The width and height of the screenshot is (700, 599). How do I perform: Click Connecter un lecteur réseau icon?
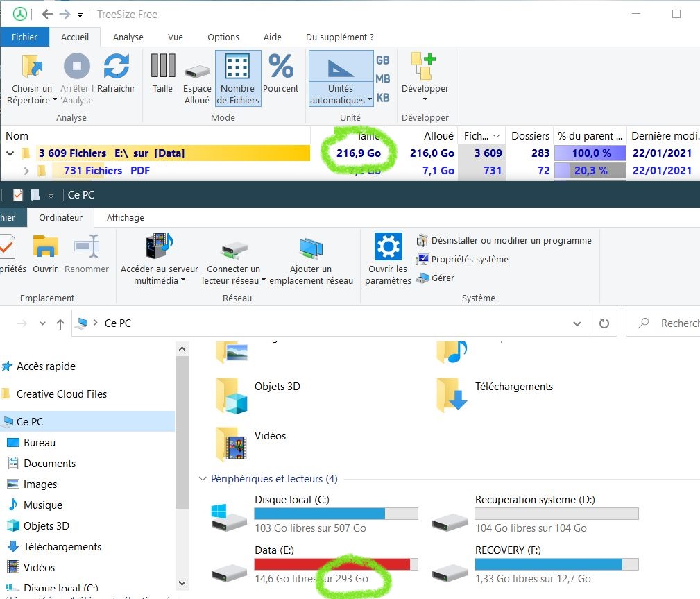pos(233,249)
